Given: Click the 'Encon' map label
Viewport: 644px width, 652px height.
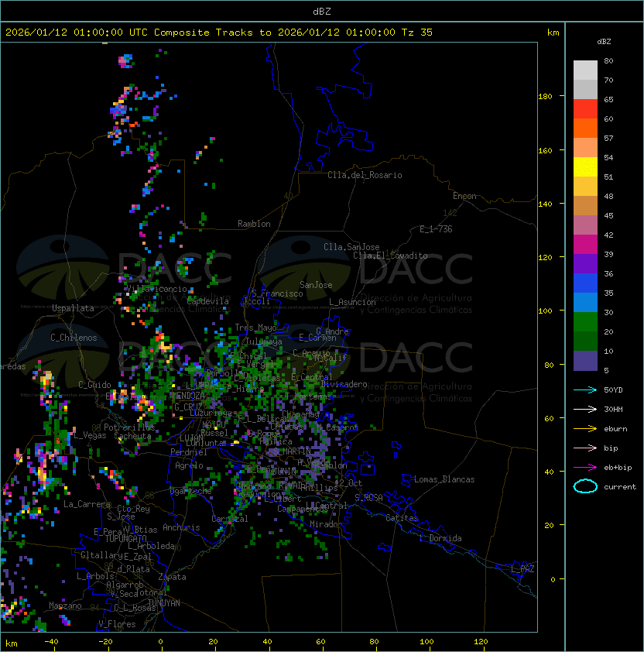Looking at the screenshot, I should [x=464, y=196].
